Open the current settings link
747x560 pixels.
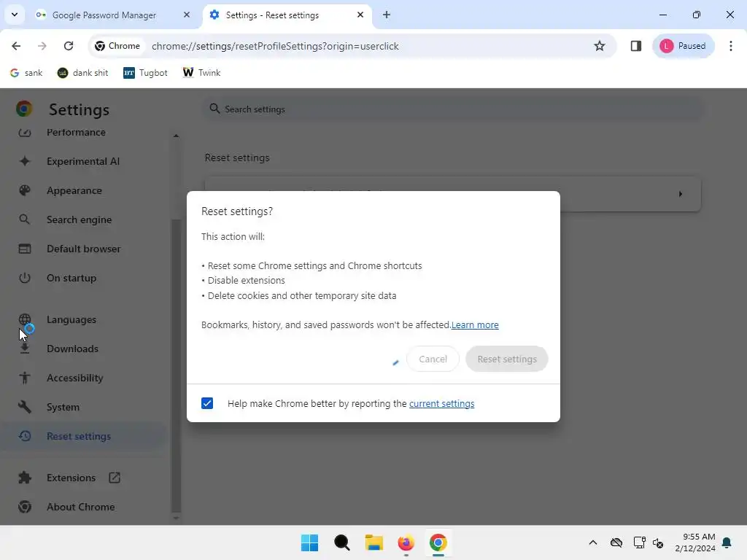(441, 403)
